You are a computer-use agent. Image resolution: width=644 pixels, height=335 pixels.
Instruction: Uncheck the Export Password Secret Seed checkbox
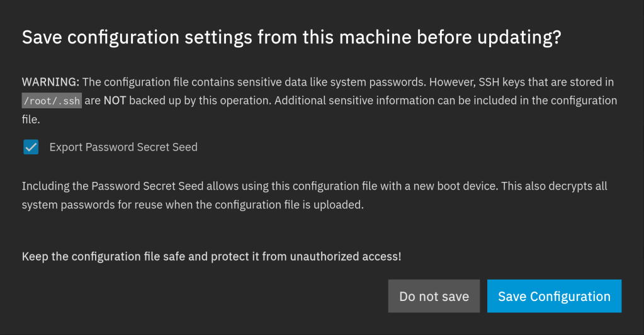[x=30, y=147]
